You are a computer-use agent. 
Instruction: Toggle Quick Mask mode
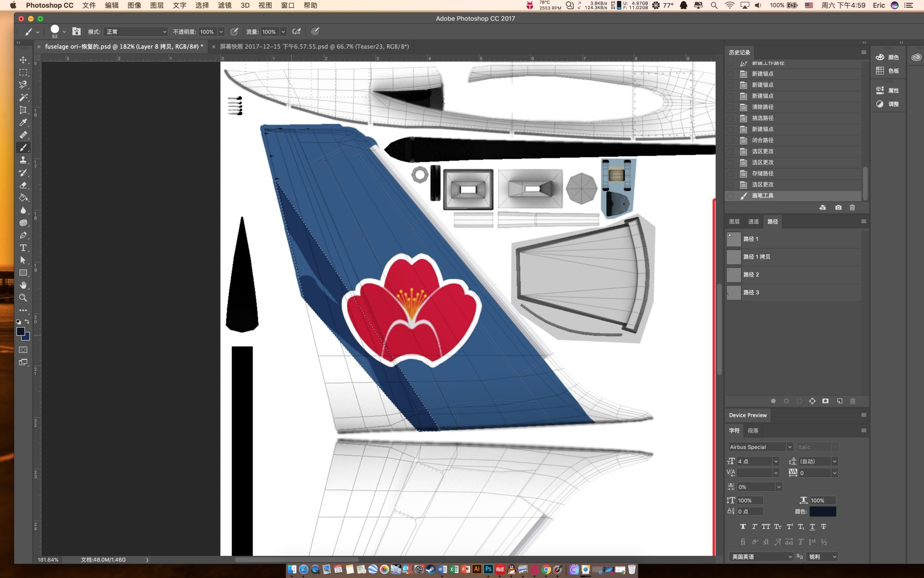pos(23,350)
